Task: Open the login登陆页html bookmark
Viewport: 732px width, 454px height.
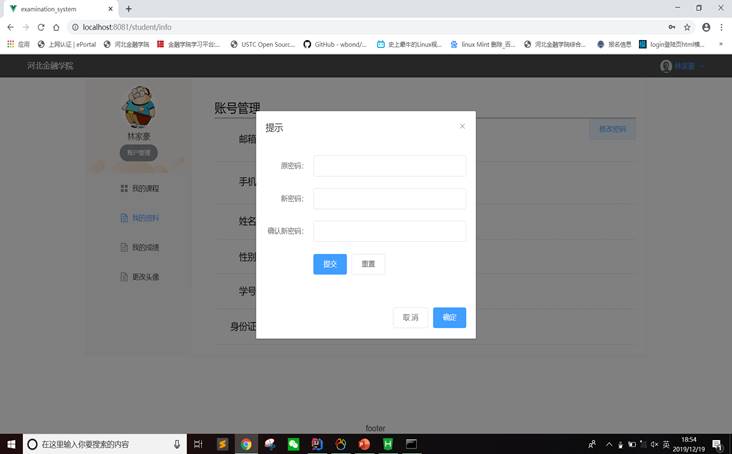Action: click(671, 44)
